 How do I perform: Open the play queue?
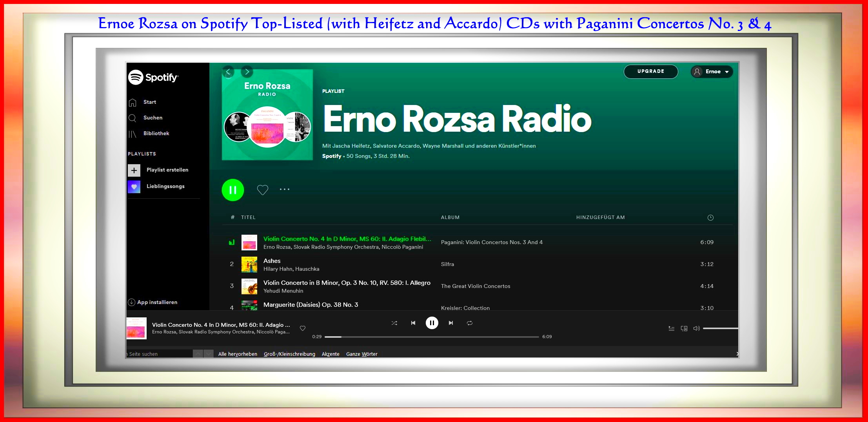tap(672, 328)
